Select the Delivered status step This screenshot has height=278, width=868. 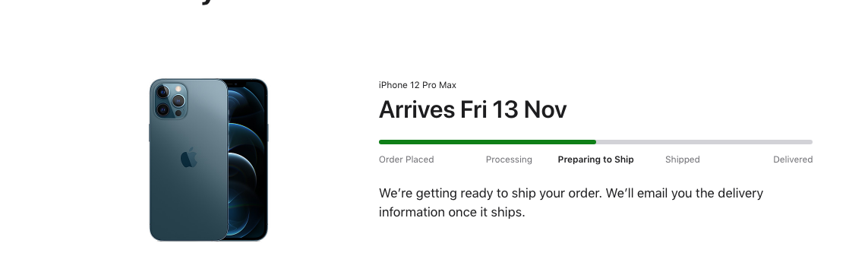tap(793, 160)
